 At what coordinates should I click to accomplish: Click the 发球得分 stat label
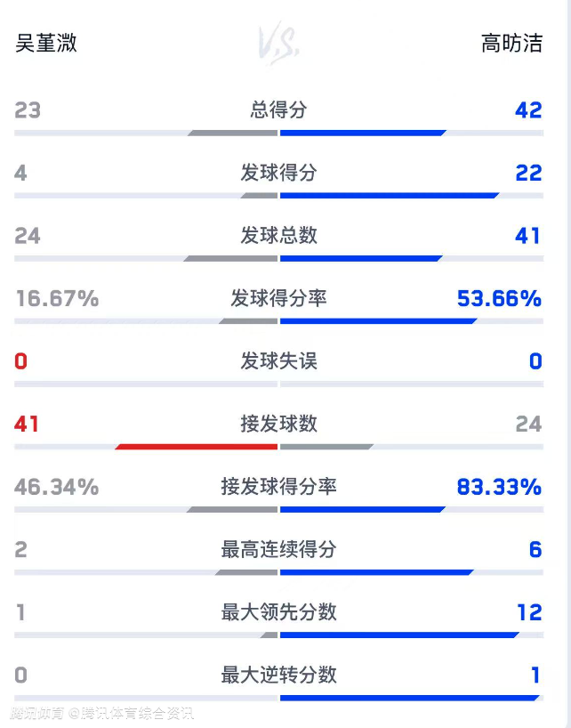tap(278, 173)
